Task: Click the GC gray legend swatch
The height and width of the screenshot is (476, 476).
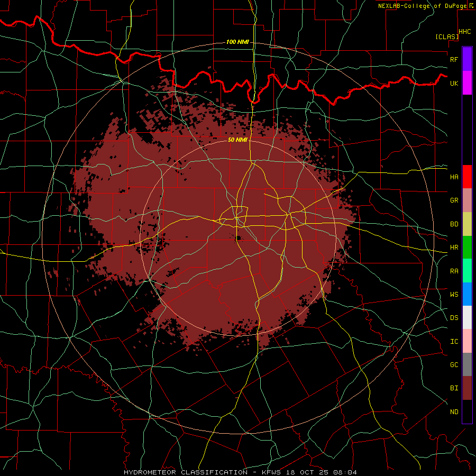Action: click(467, 364)
